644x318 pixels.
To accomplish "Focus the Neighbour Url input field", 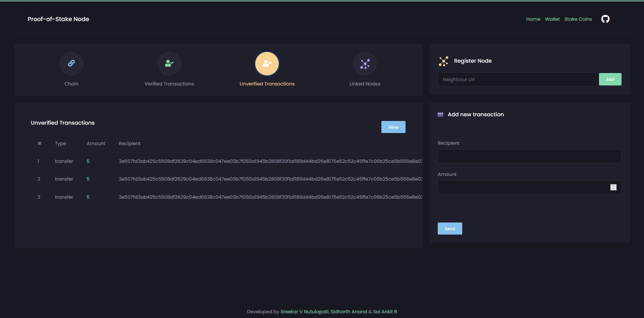I will click(x=518, y=79).
